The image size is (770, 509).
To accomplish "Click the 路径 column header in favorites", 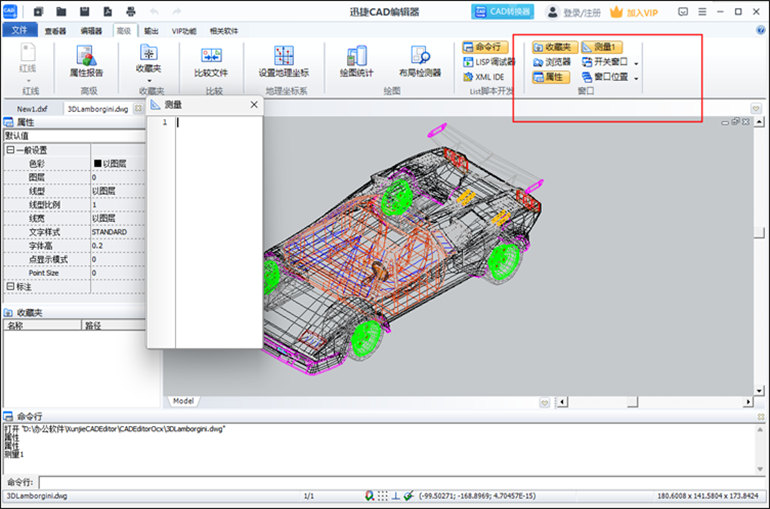I will (x=114, y=325).
